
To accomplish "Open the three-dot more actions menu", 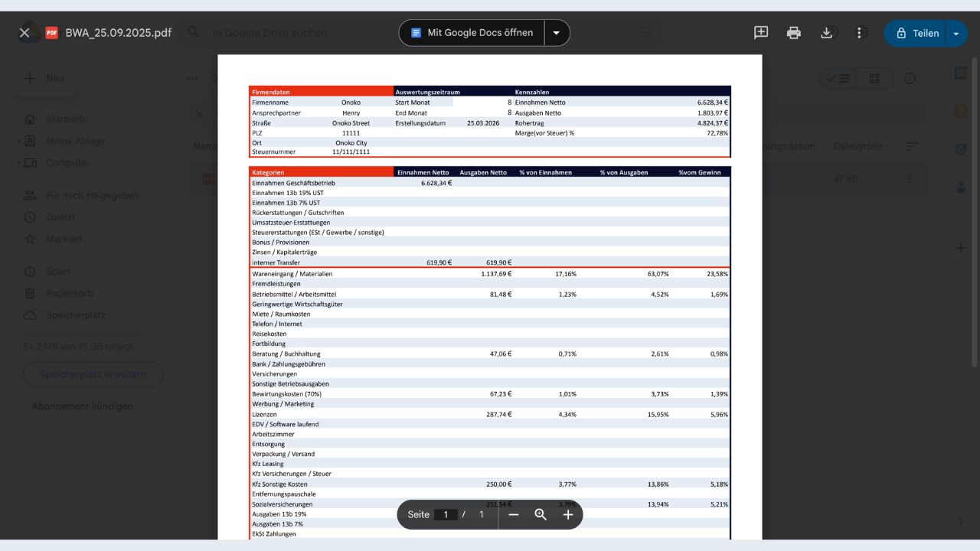I will tap(859, 33).
